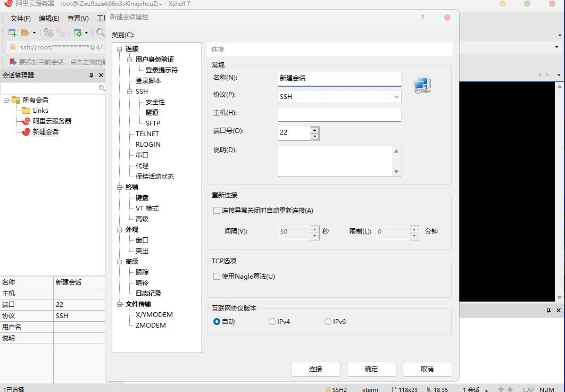Click the Xshell logo in title bar

[x=9, y=4]
